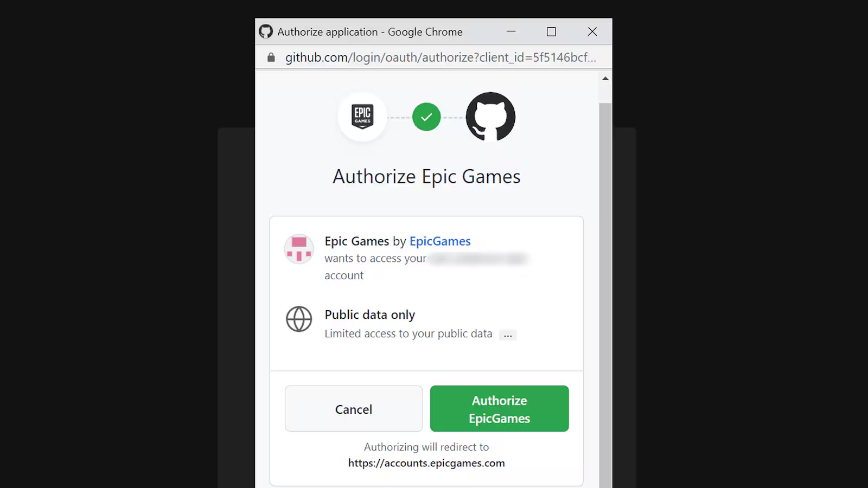Click the Limited access to your public data text

(409, 334)
